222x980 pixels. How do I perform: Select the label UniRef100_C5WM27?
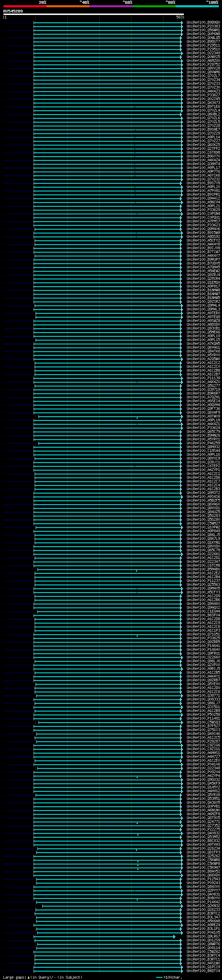[203, 524]
